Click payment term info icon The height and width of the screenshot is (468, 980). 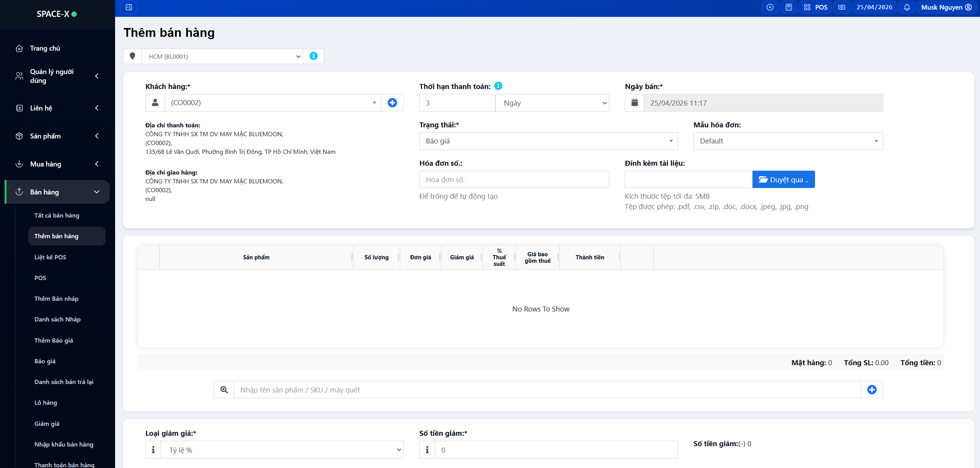pos(498,86)
